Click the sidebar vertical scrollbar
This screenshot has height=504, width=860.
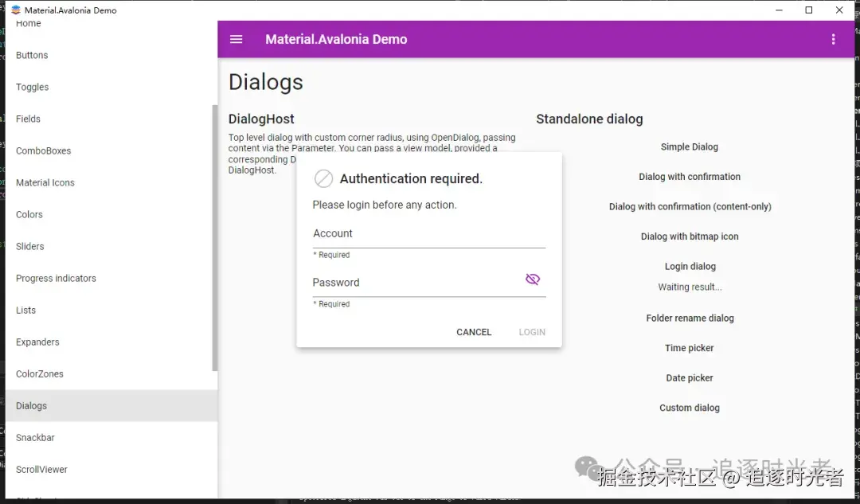pos(215,238)
